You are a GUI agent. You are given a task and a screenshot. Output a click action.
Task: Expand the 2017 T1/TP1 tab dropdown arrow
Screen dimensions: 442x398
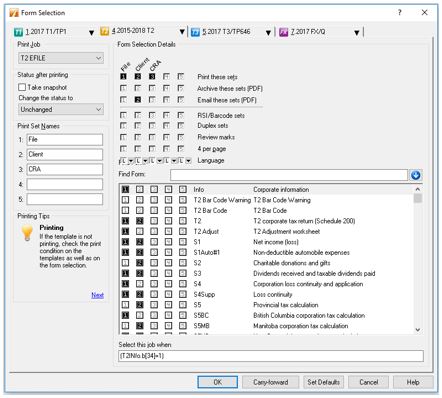point(91,33)
